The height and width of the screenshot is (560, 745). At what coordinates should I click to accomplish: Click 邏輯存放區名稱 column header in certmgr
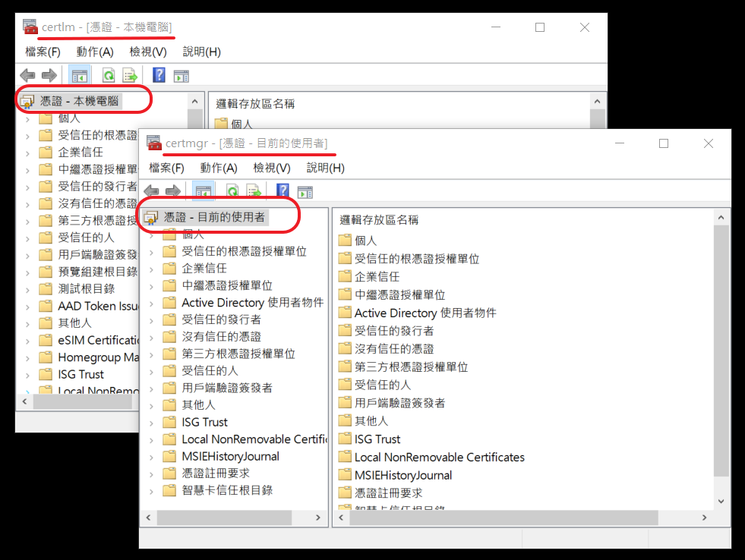point(379,220)
